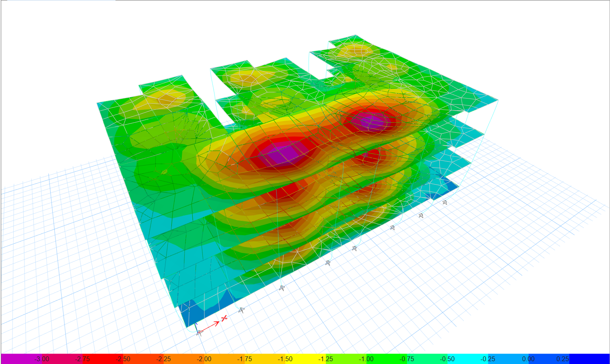610x364 pixels.
Task: Click the -3.00 legend value
Action: (x=42, y=359)
